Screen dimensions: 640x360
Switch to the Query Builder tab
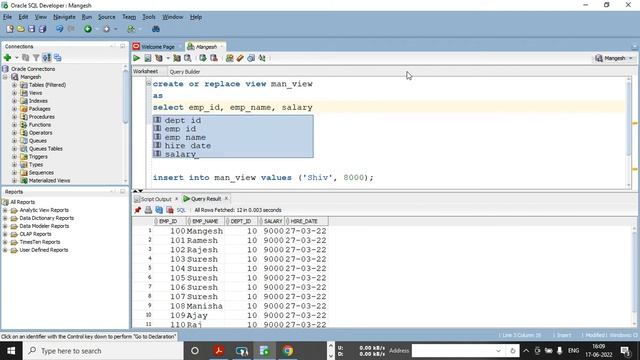tap(184, 72)
